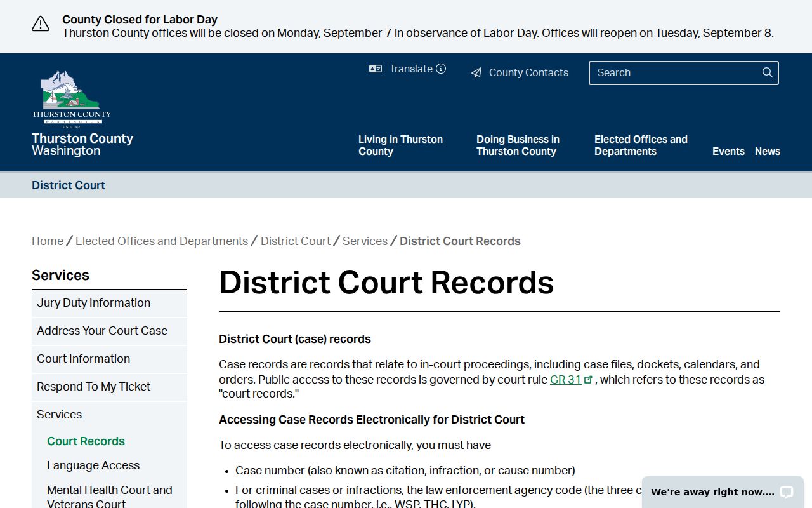The image size is (812, 508).
Task: Click the Thurston County Washington site title
Action: pyautogui.click(x=82, y=144)
